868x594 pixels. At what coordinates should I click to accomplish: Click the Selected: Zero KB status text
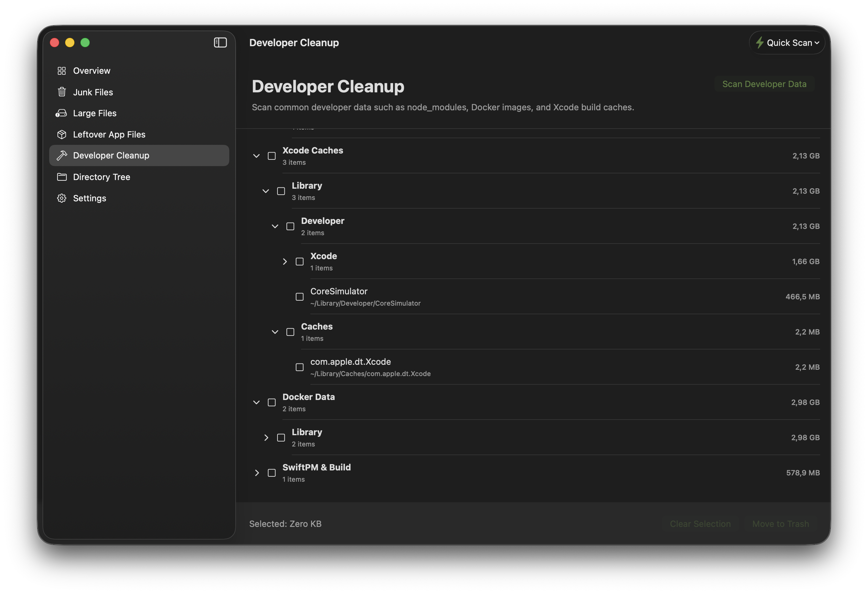pos(285,524)
